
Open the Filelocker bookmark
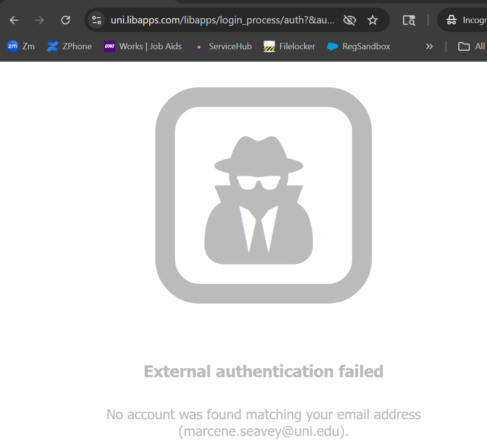(x=289, y=46)
